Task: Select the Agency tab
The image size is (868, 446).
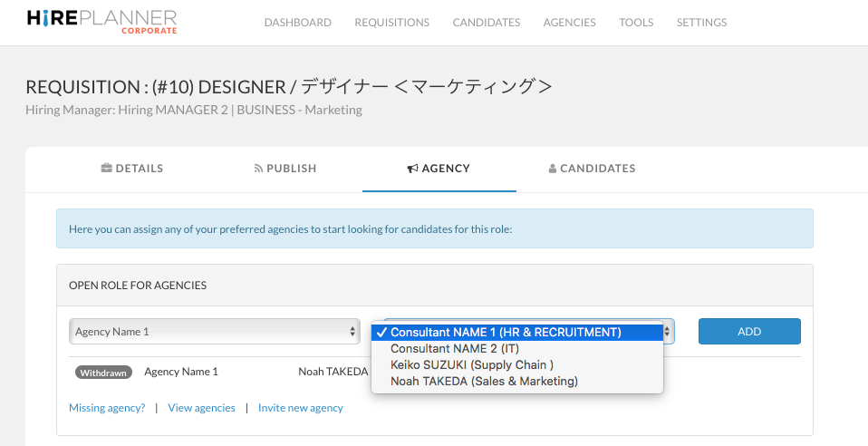Action: 439,169
